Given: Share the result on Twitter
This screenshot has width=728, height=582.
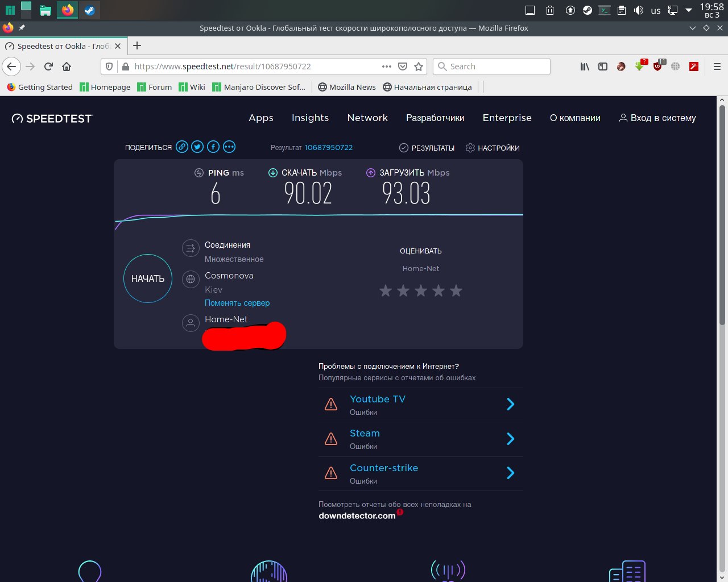Looking at the screenshot, I should pyautogui.click(x=197, y=147).
